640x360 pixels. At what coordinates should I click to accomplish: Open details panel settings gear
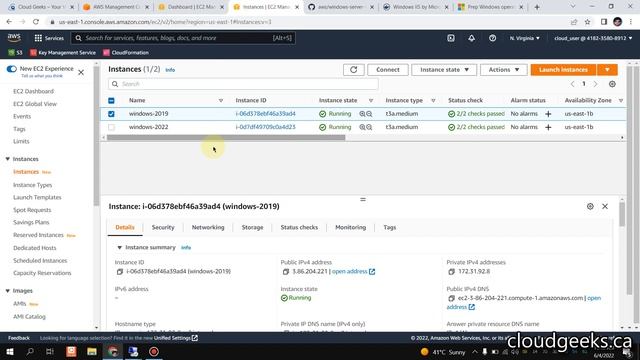pyautogui.click(x=590, y=207)
